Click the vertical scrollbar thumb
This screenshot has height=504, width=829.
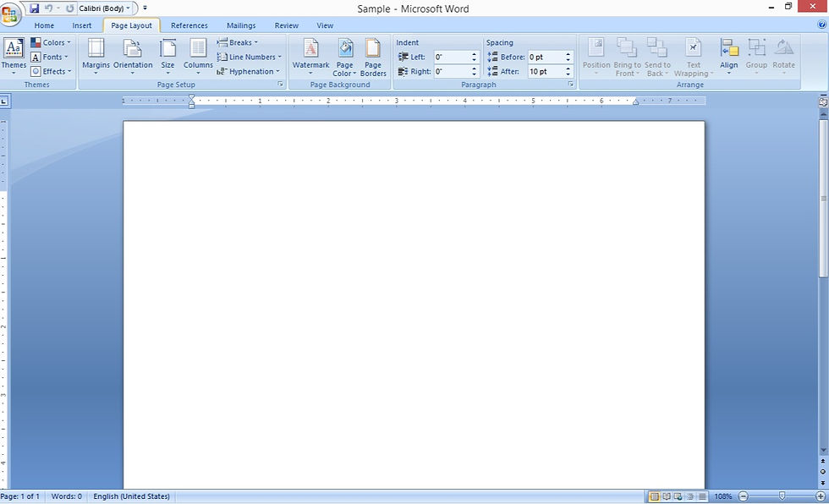[823, 199]
